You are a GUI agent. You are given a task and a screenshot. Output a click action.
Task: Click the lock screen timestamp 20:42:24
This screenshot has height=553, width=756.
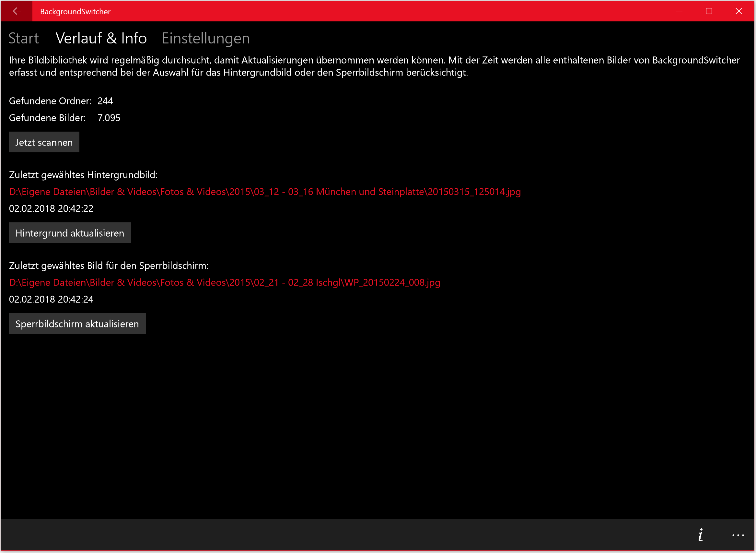click(x=51, y=299)
